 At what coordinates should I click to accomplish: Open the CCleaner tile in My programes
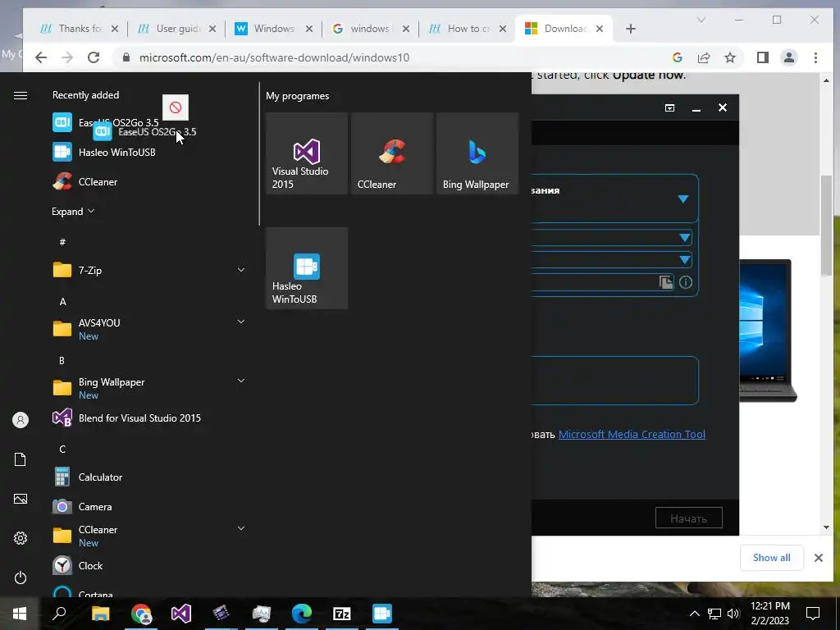click(392, 153)
